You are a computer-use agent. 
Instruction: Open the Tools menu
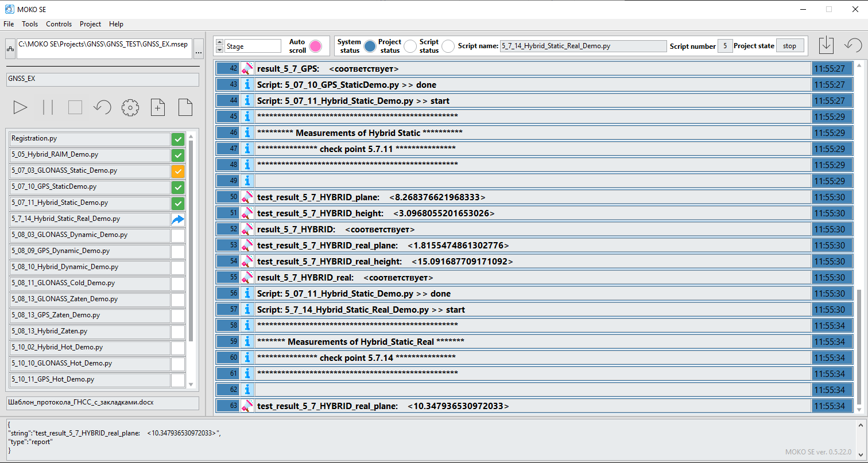coord(30,24)
